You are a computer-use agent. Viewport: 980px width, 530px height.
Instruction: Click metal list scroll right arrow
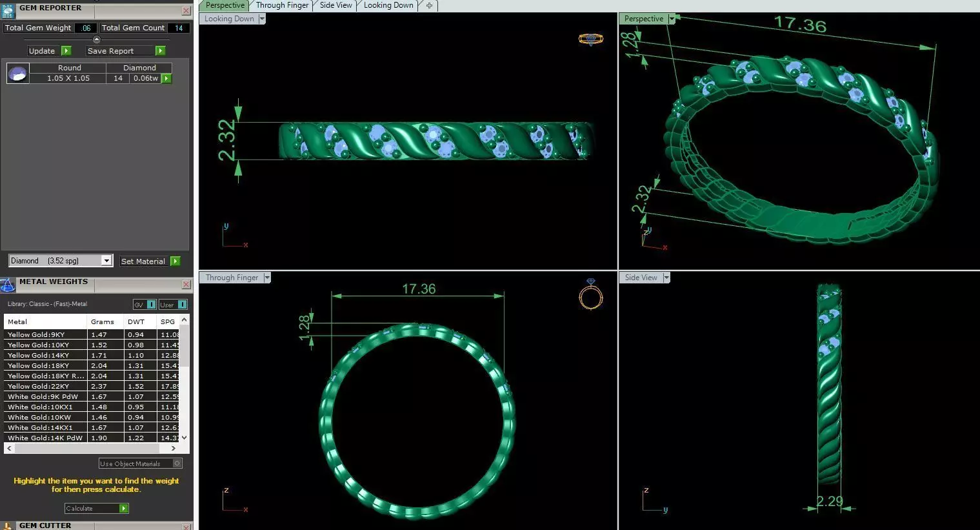tap(173, 448)
